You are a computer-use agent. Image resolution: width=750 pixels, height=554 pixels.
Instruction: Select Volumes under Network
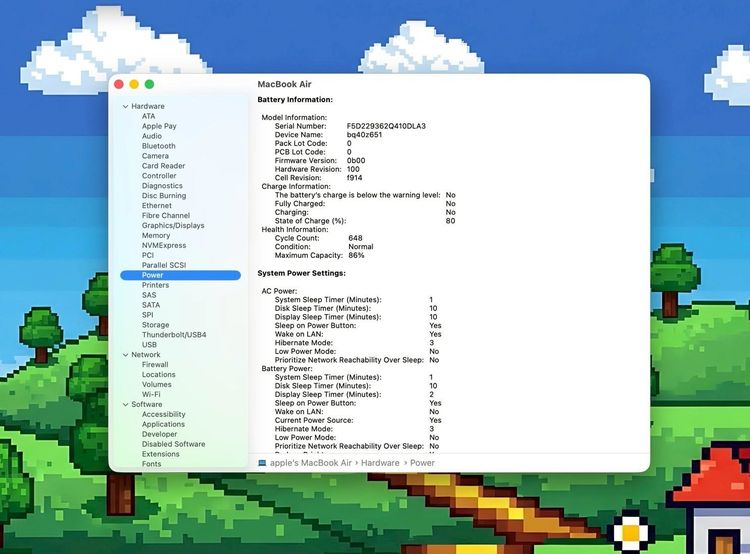tap(156, 385)
